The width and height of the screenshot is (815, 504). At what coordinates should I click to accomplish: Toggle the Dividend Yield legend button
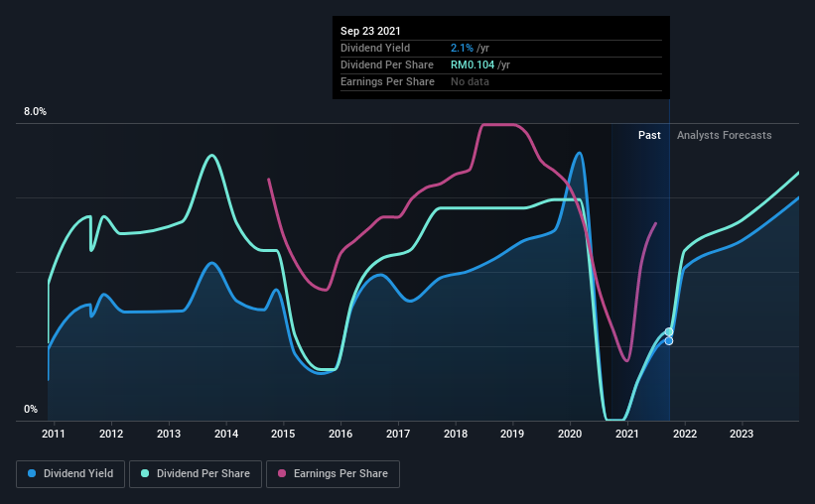(70, 474)
